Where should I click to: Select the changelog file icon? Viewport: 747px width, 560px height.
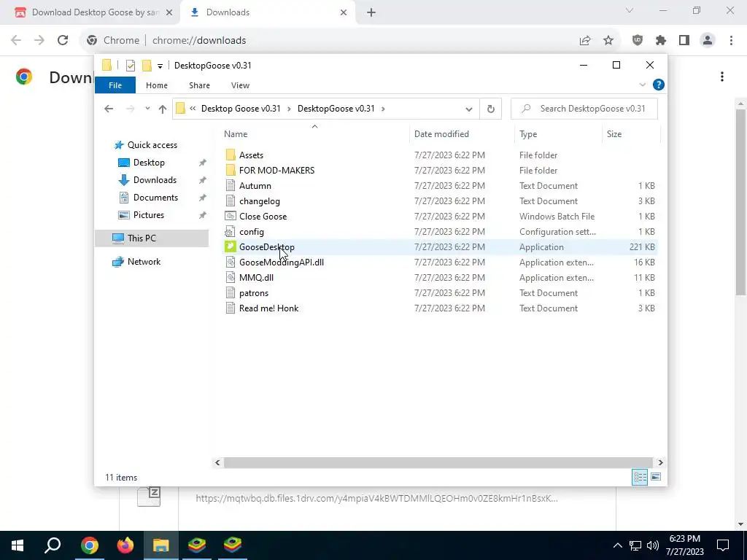tap(231, 201)
